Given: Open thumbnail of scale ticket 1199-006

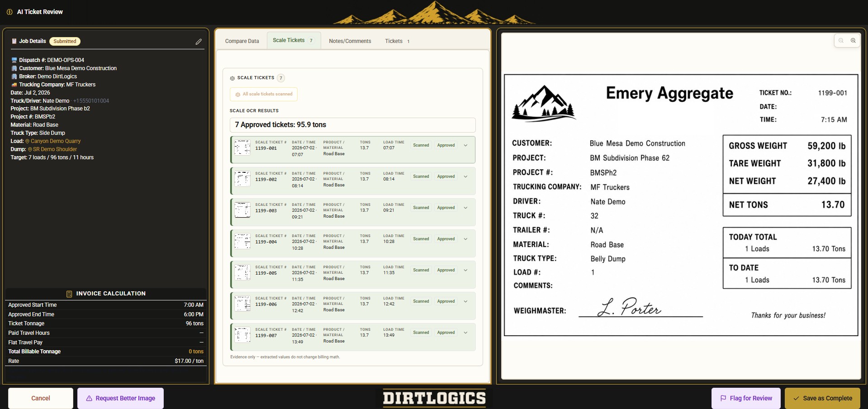Looking at the screenshot, I should [242, 304].
